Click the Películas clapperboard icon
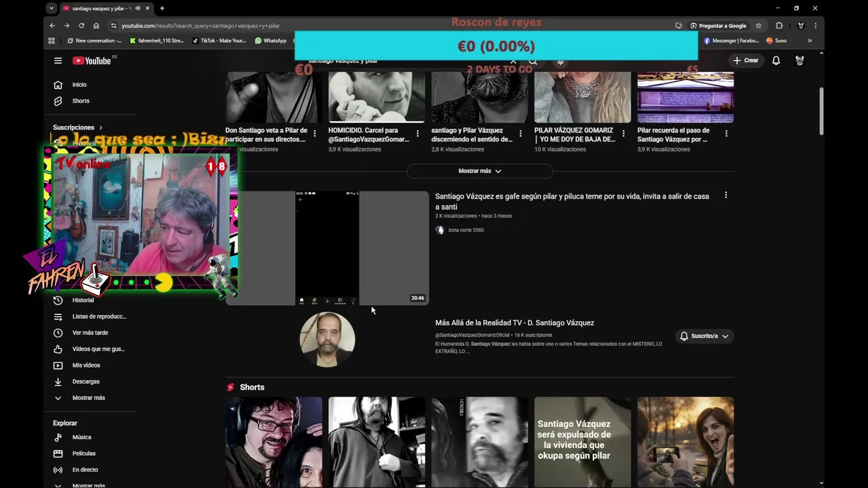Viewport: 868px width, 488px height. point(58,453)
